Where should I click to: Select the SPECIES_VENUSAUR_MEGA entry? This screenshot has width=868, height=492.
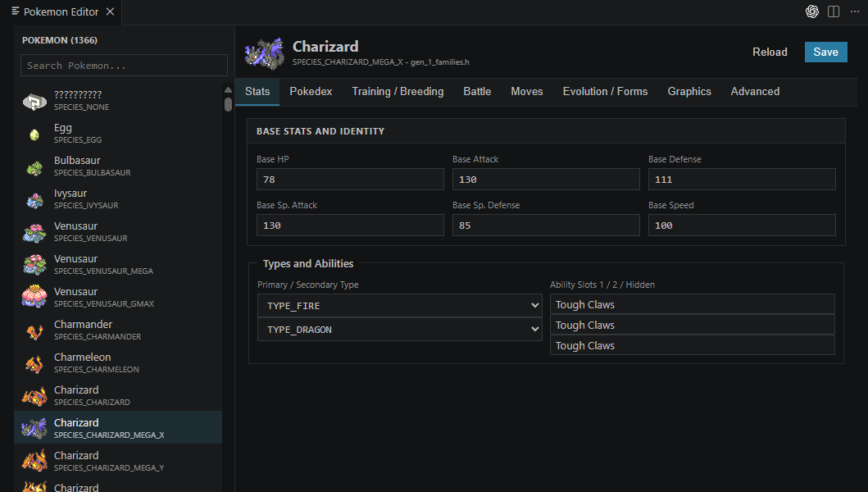(118, 264)
